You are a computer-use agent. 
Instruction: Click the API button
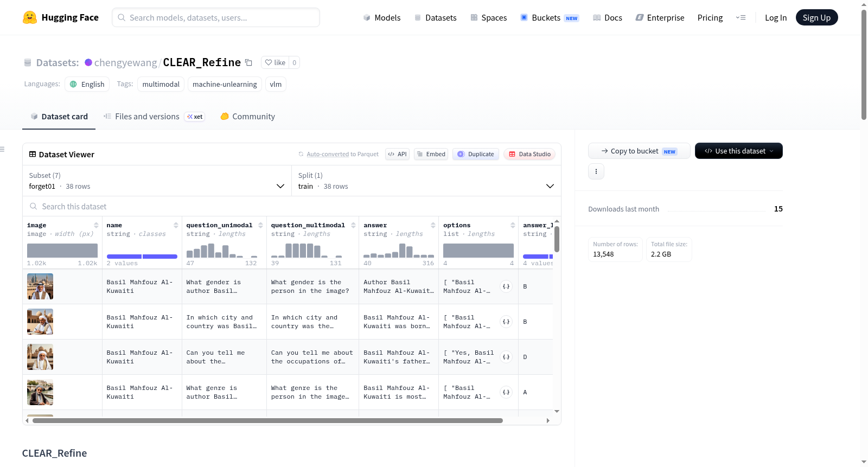[x=397, y=154]
